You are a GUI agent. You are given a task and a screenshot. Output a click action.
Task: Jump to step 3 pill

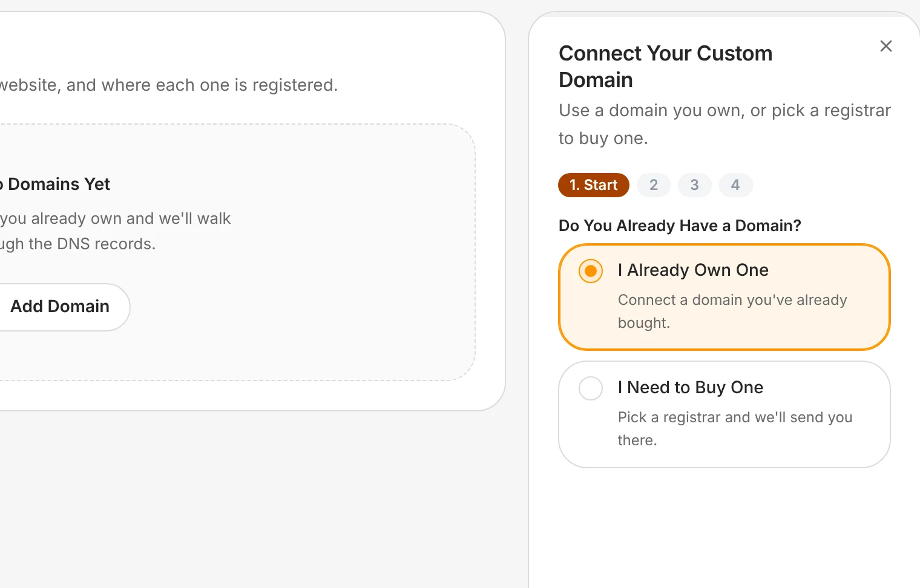pos(695,185)
